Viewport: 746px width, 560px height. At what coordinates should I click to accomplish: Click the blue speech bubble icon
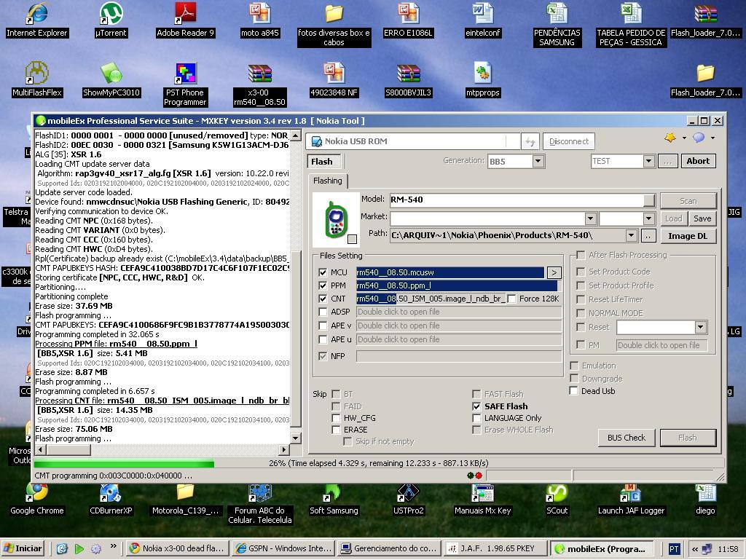tap(699, 138)
